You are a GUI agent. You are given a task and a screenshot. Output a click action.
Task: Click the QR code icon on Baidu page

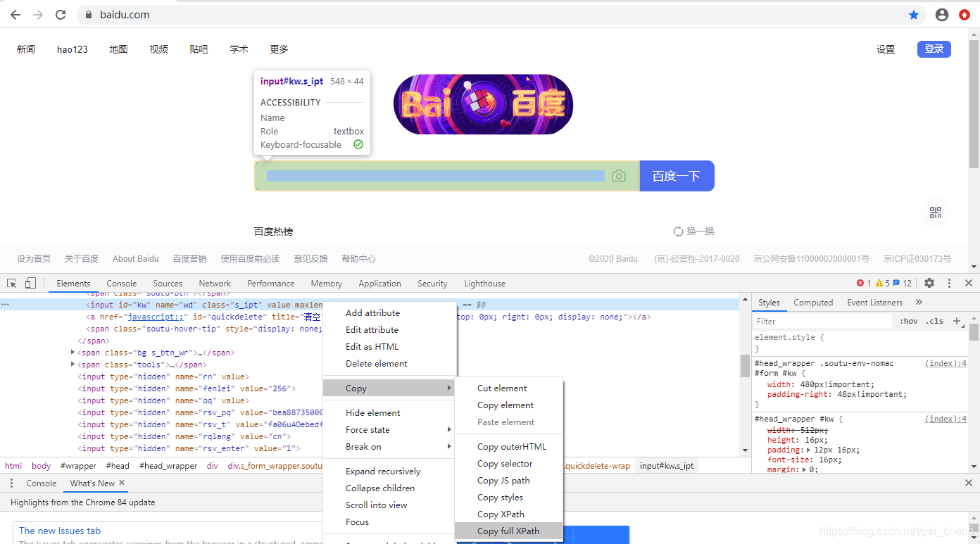(x=936, y=213)
